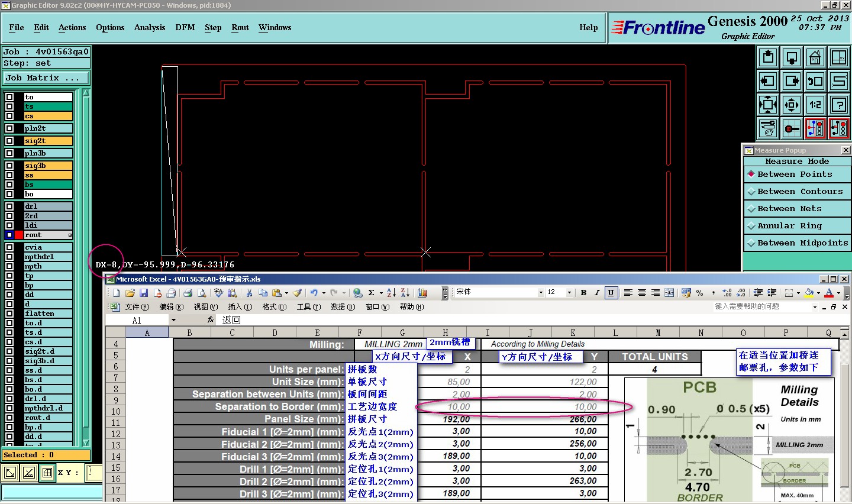The image size is (852, 504).
Task: Click Excel Bold B icon
Action: tap(583, 293)
